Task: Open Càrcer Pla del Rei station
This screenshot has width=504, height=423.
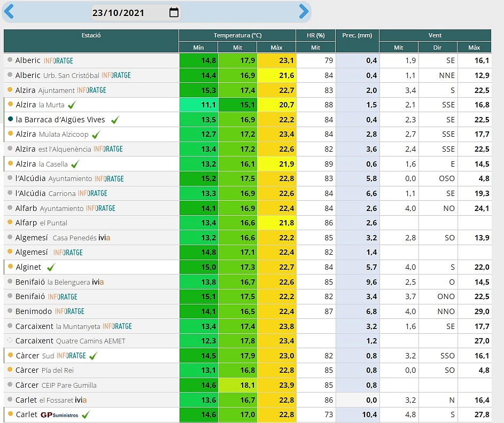Action: point(44,370)
